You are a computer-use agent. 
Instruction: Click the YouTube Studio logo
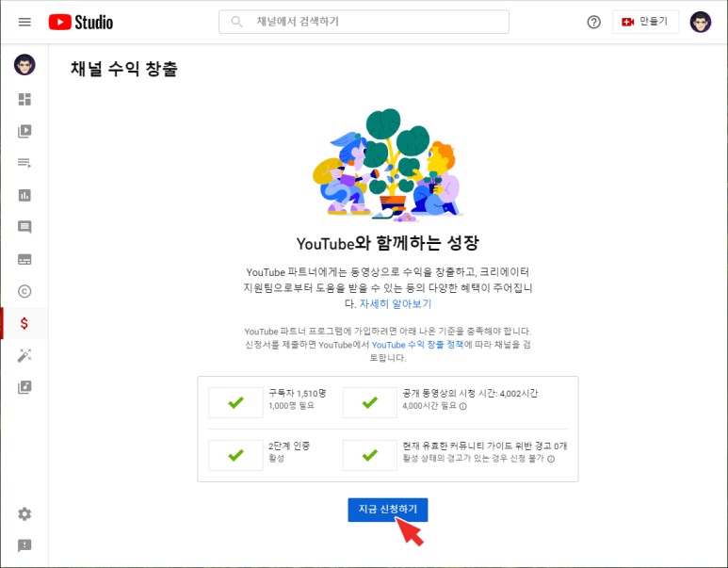81,22
